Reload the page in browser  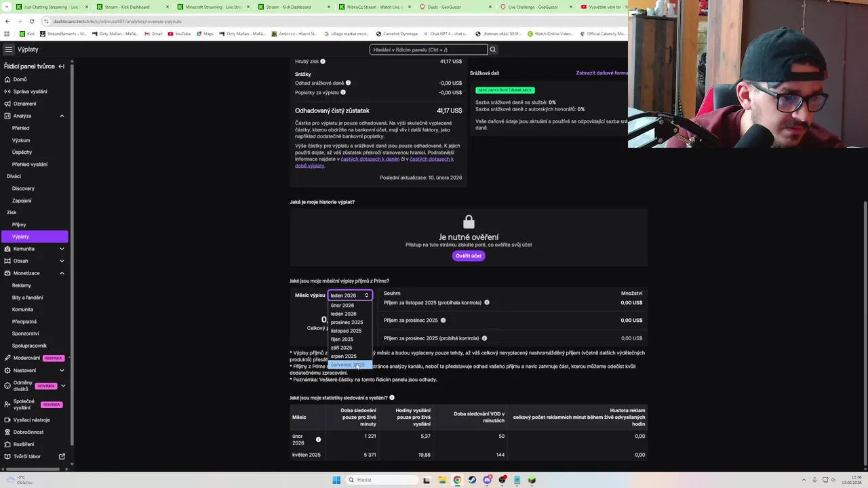coord(31,21)
